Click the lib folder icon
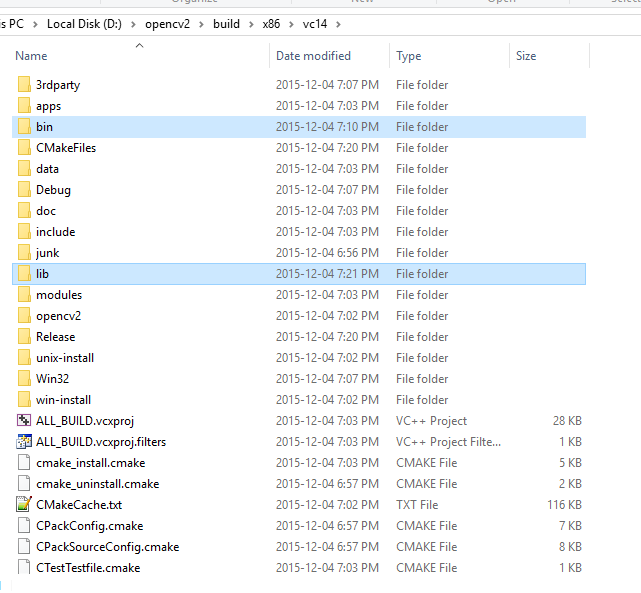 tap(24, 274)
